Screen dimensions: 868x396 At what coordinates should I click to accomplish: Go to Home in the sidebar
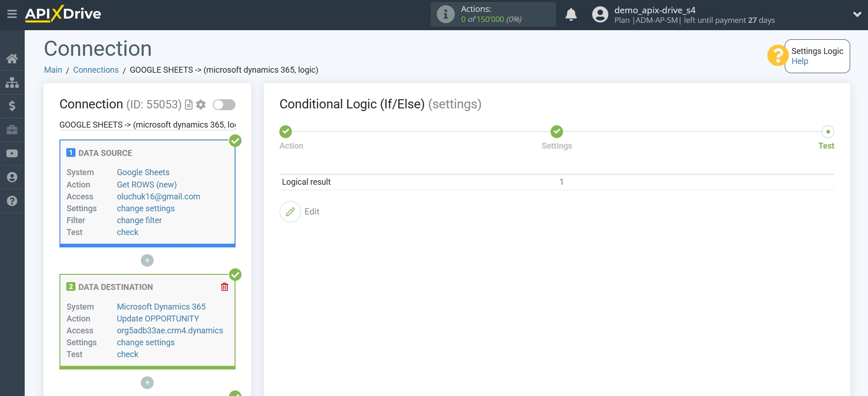click(12, 59)
